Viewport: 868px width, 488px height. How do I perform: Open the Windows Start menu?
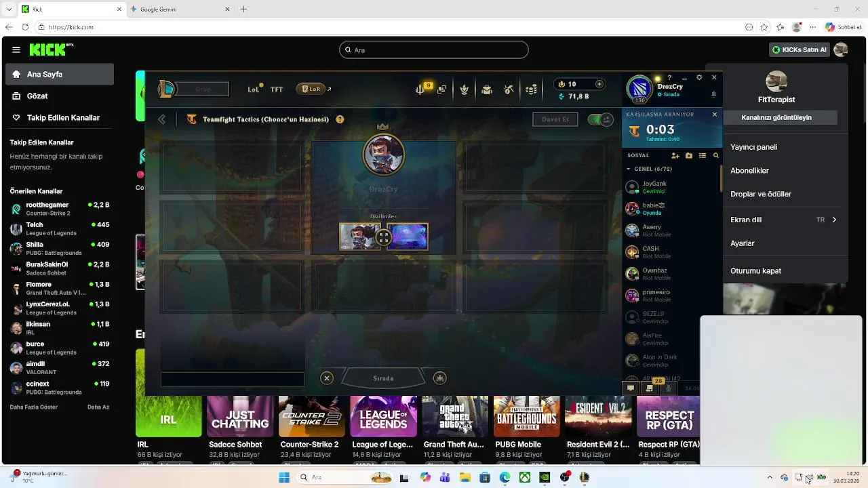click(283, 477)
